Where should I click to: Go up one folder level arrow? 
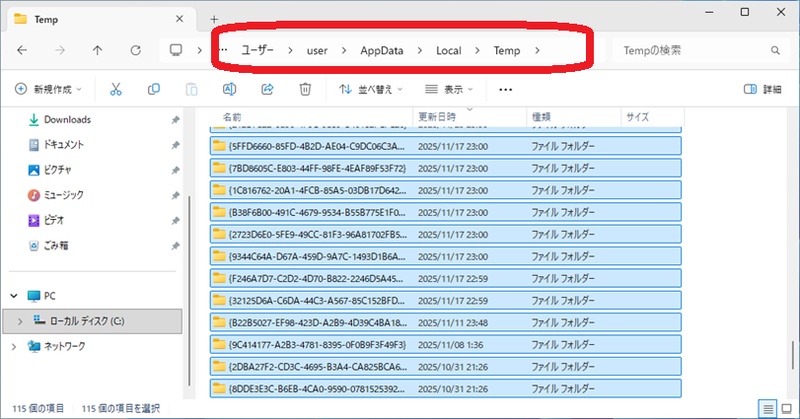(x=97, y=50)
